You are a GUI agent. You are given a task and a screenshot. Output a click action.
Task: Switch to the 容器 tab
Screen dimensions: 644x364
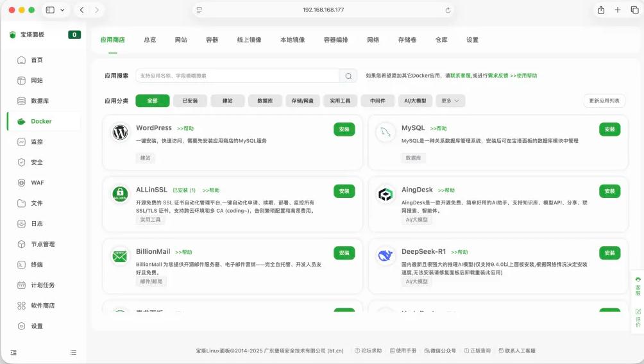212,40
